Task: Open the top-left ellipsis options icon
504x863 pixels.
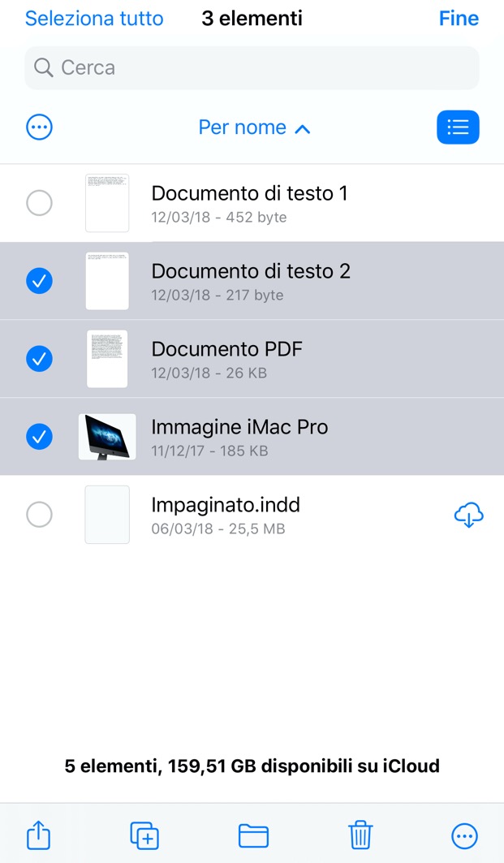Action: [x=40, y=127]
